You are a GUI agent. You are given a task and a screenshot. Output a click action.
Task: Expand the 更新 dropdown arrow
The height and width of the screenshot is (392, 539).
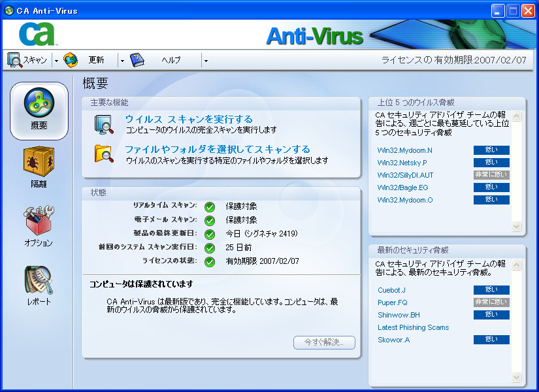122,61
